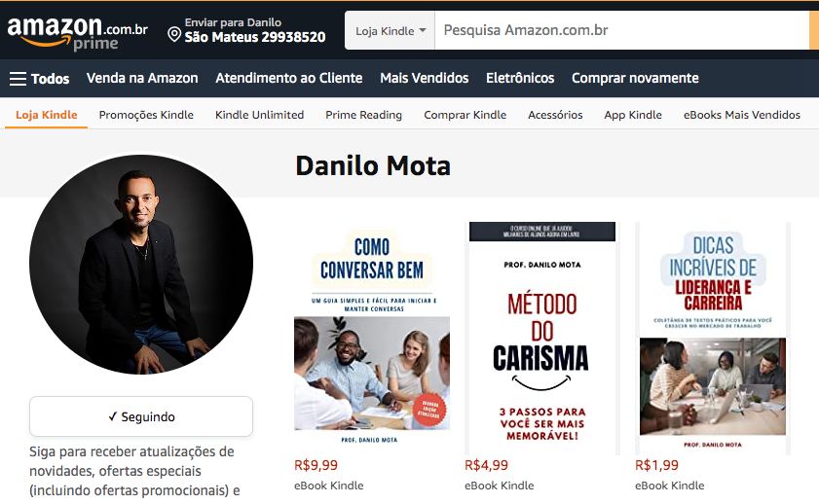The width and height of the screenshot is (819, 504).
Task: Open the Prime Reading tab
Action: click(x=363, y=115)
